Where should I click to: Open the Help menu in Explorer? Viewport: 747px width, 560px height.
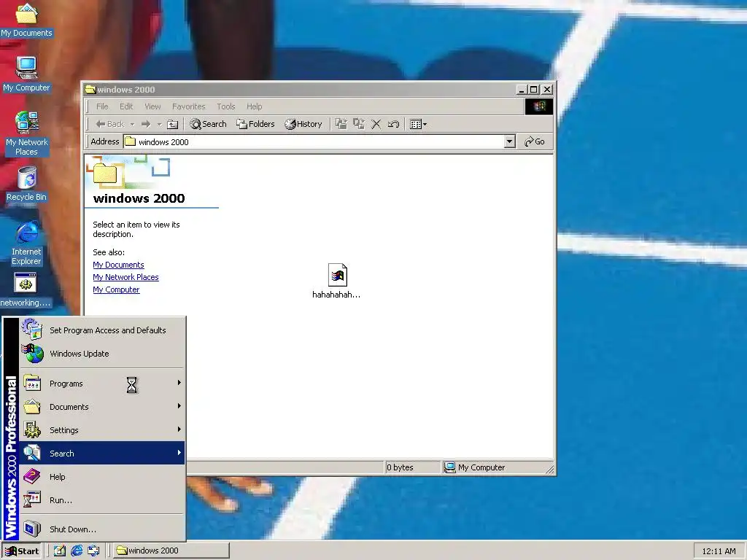click(255, 106)
